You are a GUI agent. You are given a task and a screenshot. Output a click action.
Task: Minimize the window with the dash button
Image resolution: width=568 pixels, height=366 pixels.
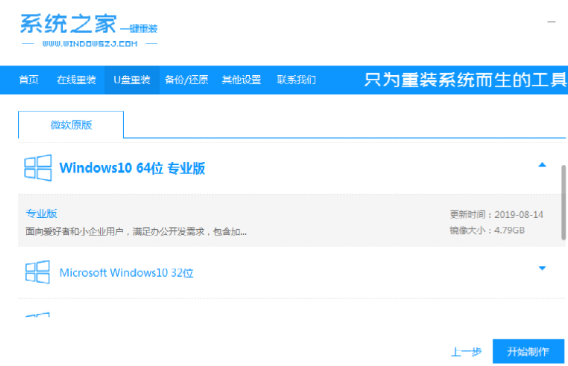551,22
